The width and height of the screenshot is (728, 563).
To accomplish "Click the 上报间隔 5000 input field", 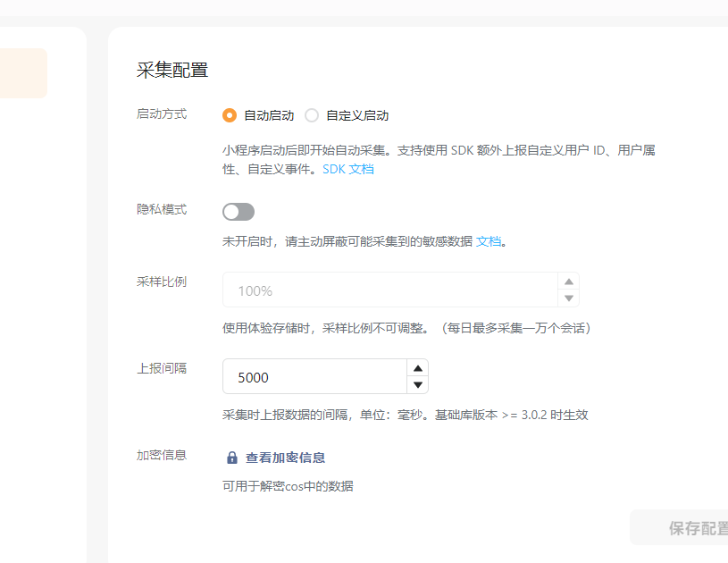I will coord(314,376).
